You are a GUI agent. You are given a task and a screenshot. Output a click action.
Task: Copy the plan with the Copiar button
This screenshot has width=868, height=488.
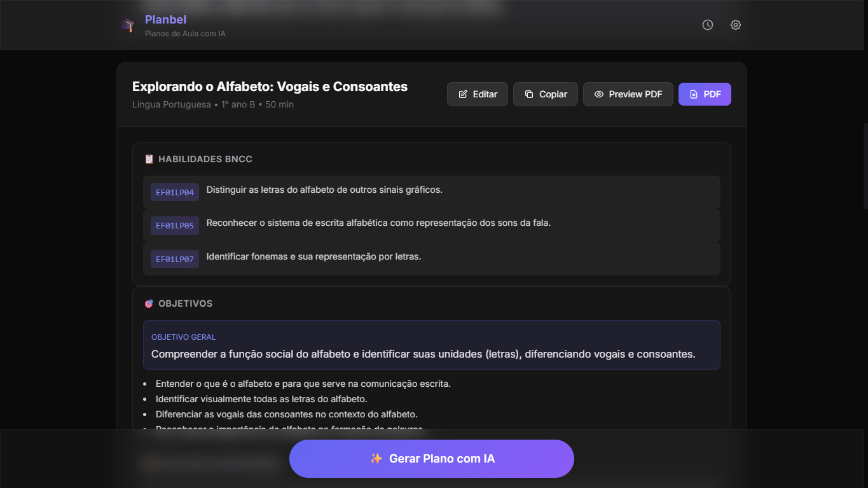point(545,94)
